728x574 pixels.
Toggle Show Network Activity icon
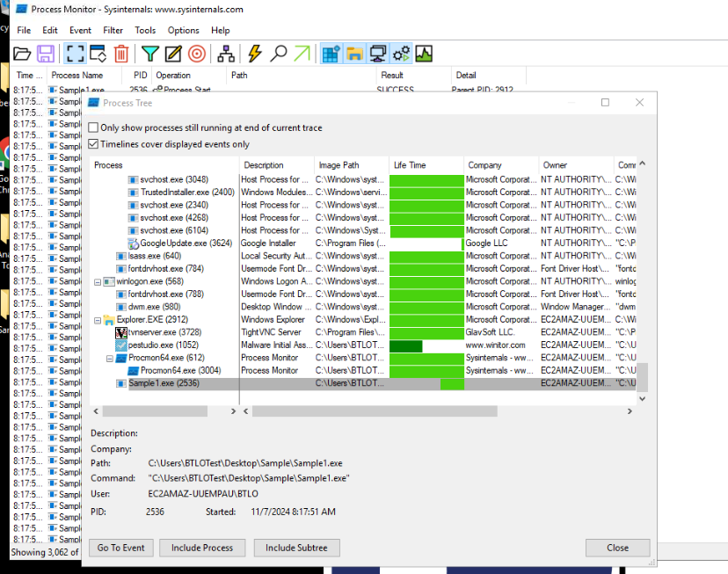click(x=377, y=54)
